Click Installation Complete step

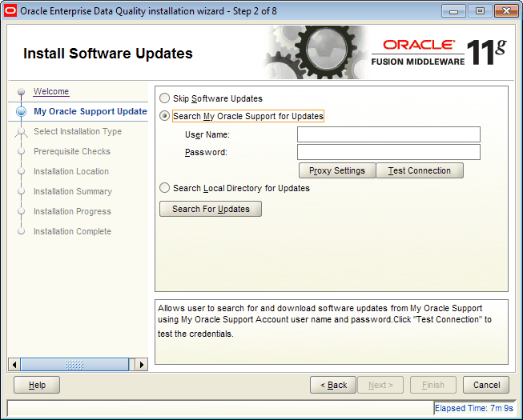[72, 231]
